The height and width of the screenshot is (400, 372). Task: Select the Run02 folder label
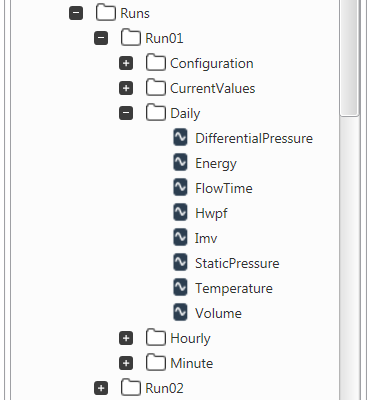pyautogui.click(x=164, y=388)
